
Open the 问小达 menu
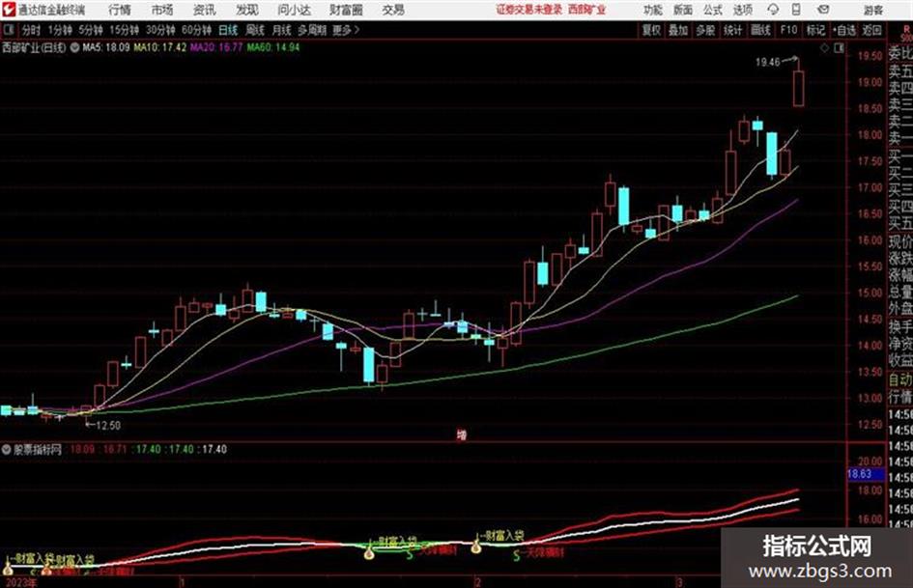294,10
